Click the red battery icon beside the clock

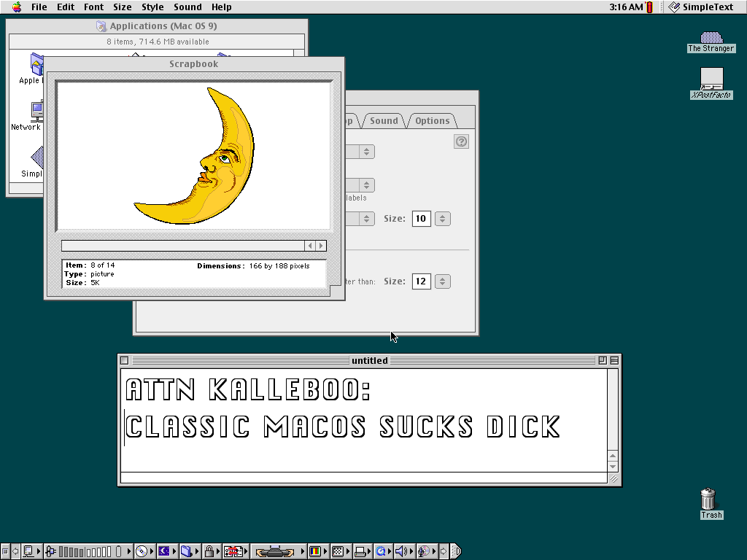click(x=649, y=7)
